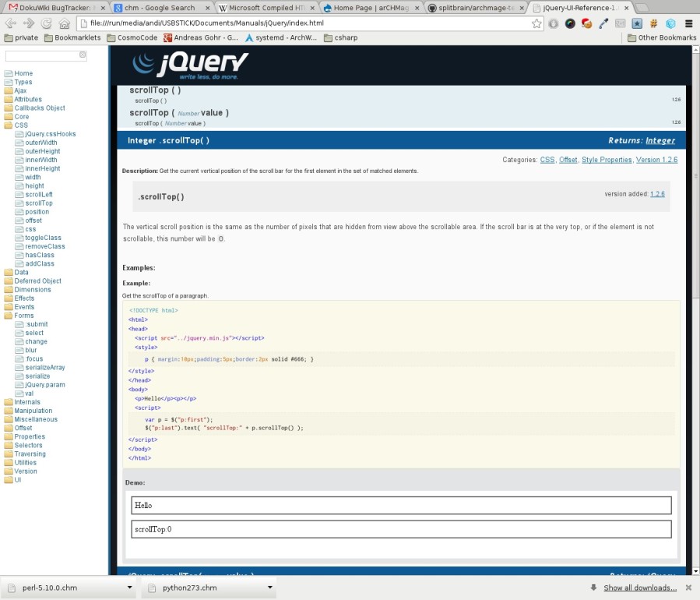Open perl-5.10.0.chm download options arrow
Image resolution: width=700 pixels, height=600 pixels.
coord(129,588)
